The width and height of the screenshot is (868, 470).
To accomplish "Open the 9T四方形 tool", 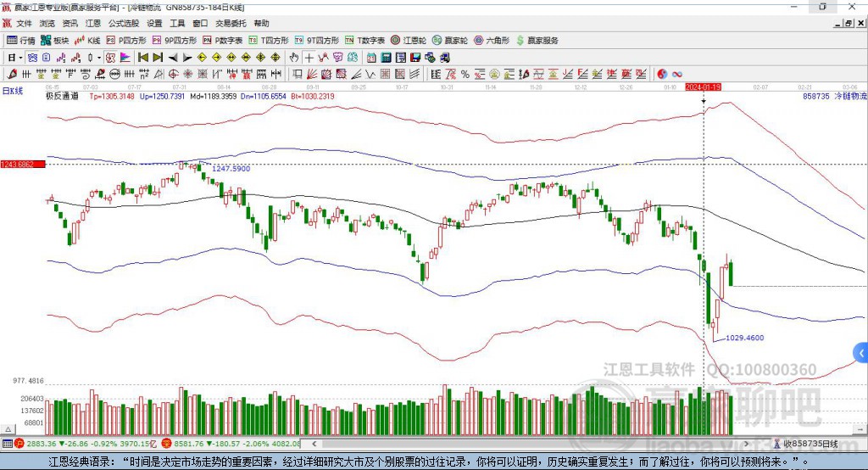I will [317, 41].
